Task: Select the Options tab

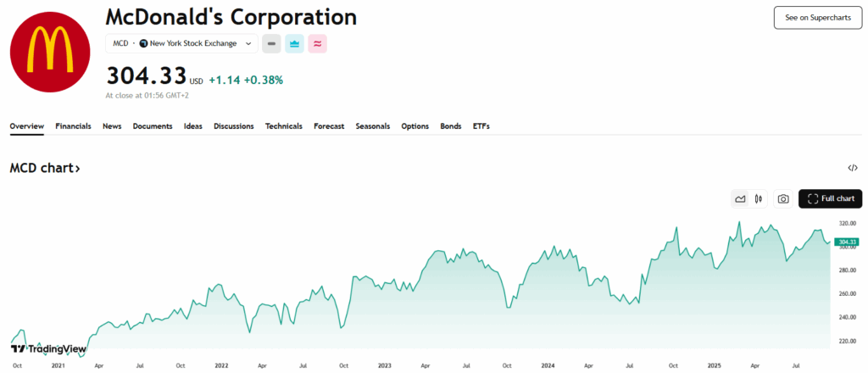Action: tap(415, 126)
